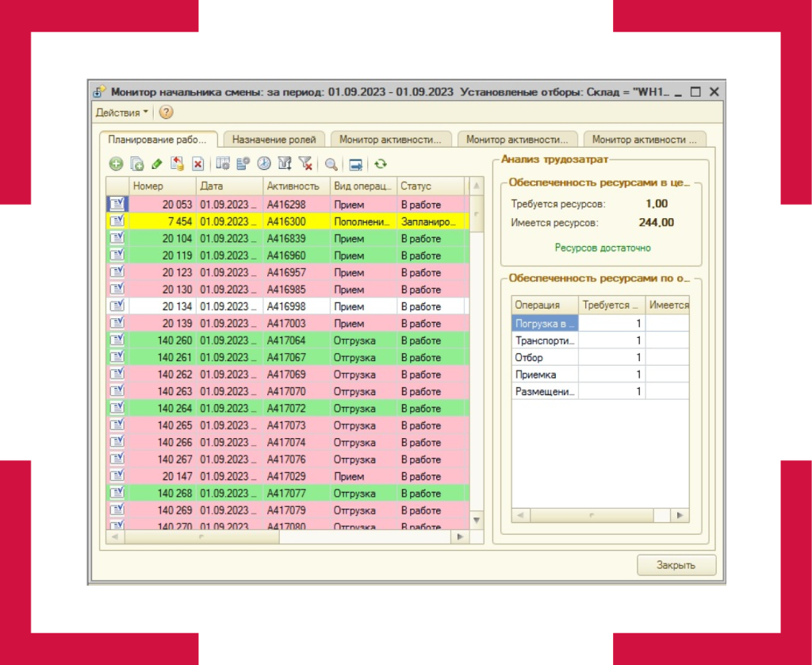This screenshot has width=812, height=665.
Task: Click the red X delete-mark icon
Action: coord(197,164)
